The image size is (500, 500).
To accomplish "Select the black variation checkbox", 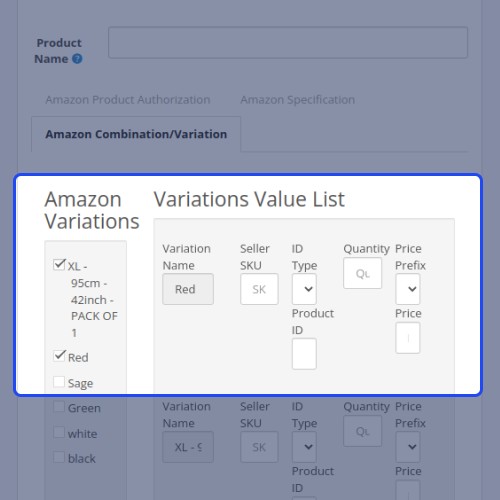I will (x=59, y=457).
